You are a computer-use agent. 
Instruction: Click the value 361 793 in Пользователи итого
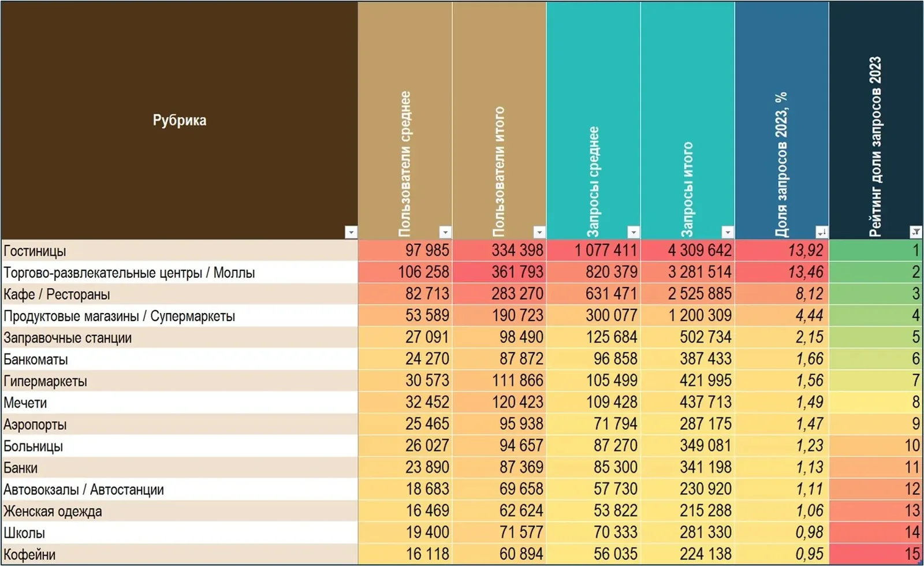click(x=499, y=273)
